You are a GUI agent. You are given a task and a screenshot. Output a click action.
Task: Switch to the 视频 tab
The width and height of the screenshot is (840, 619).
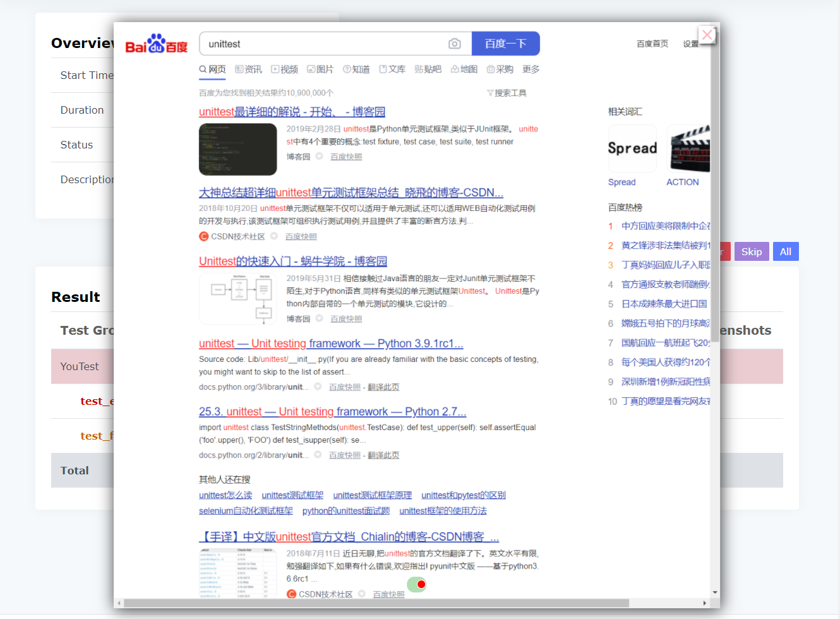[284, 69]
